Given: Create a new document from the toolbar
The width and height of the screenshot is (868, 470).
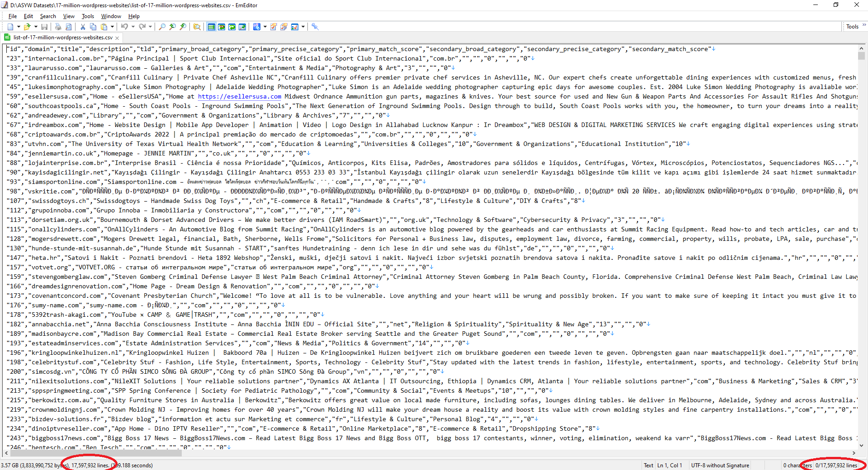Looking at the screenshot, I should 10,27.
